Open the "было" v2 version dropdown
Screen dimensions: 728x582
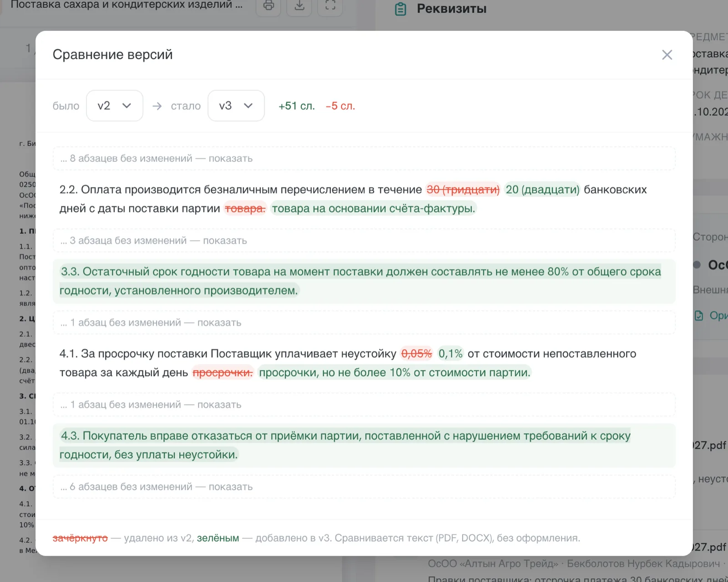115,106
